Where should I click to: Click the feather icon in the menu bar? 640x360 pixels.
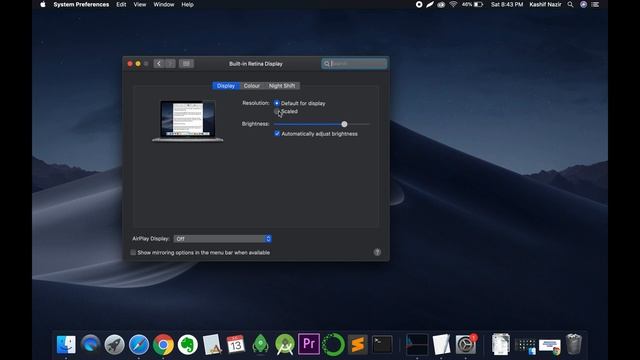coord(430,4)
